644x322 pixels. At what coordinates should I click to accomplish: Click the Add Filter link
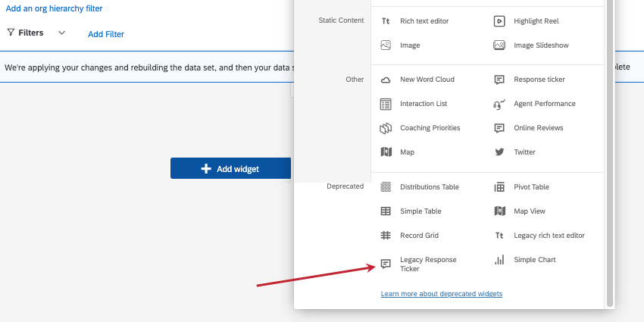(106, 34)
